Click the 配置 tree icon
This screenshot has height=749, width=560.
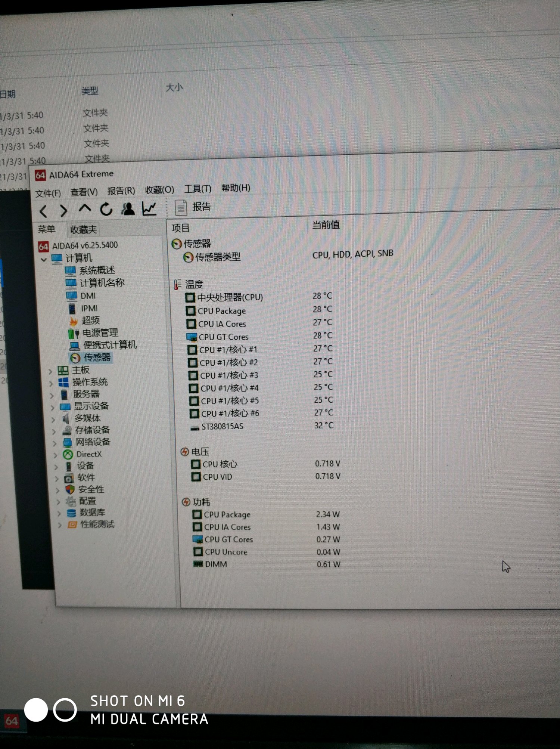point(71,501)
